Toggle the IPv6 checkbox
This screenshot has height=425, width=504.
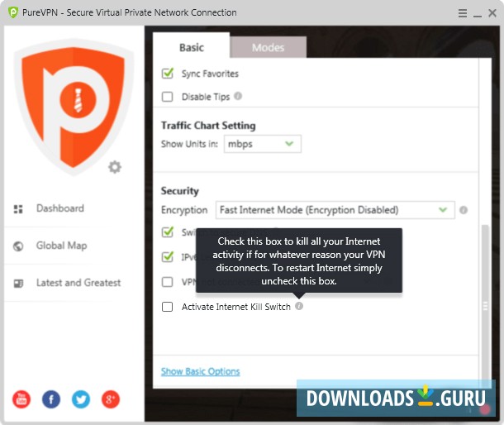pyautogui.click(x=168, y=257)
